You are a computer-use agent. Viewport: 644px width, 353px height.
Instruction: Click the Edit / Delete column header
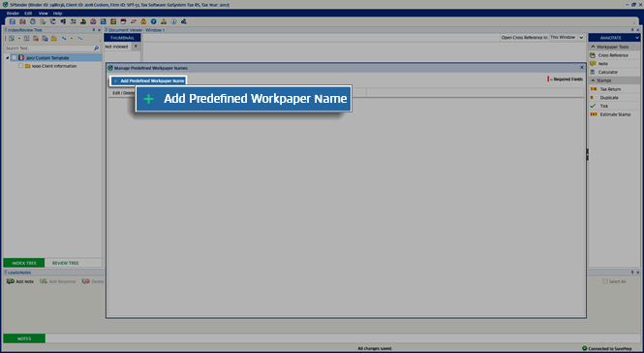[x=123, y=93]
